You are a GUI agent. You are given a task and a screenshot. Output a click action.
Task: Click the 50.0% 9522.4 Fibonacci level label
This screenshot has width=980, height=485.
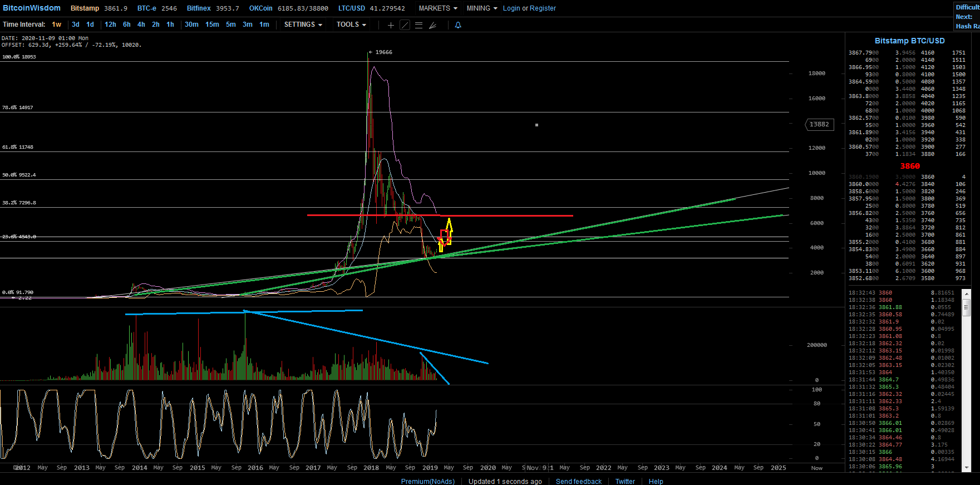pos(19,175)
